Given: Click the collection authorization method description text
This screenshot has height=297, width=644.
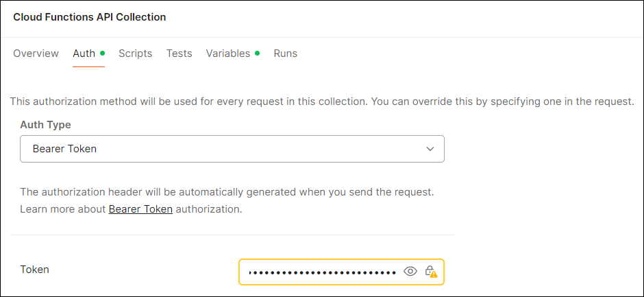Looking at the screenshot, I should click(x=322, y=102).
